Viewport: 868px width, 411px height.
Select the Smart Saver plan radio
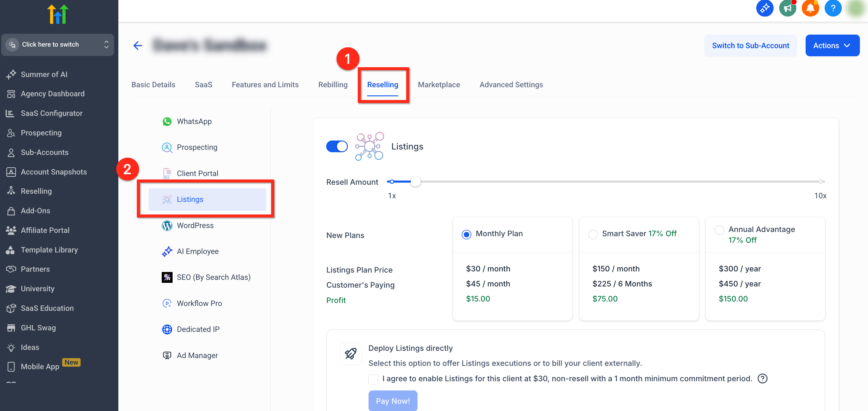click(593, 234)
